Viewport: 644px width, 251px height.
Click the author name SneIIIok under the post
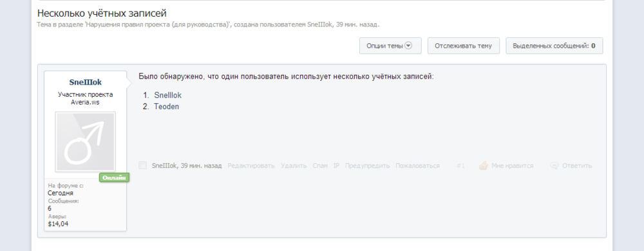click(164, 166)
